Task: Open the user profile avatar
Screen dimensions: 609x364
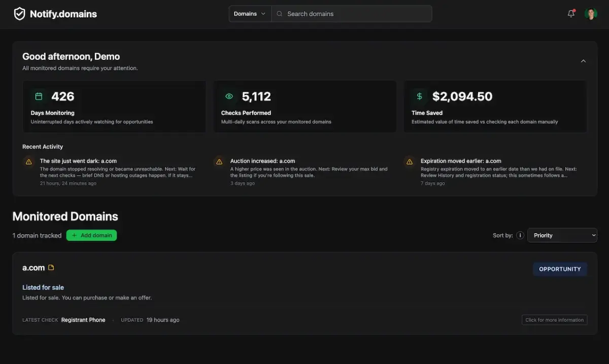Action: click(590, 14)
